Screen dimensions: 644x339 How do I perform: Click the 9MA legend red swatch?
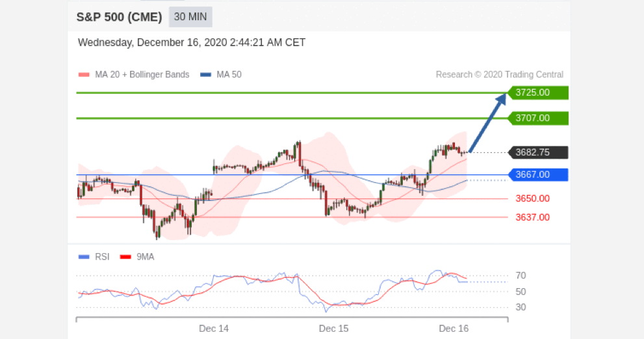click(125, 257)
